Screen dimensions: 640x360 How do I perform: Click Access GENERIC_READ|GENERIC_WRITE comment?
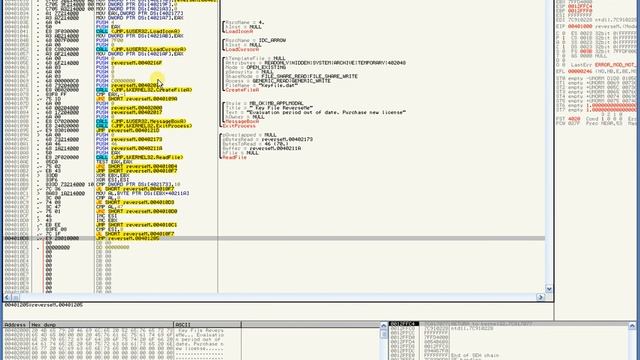click(x=278, y=81)
